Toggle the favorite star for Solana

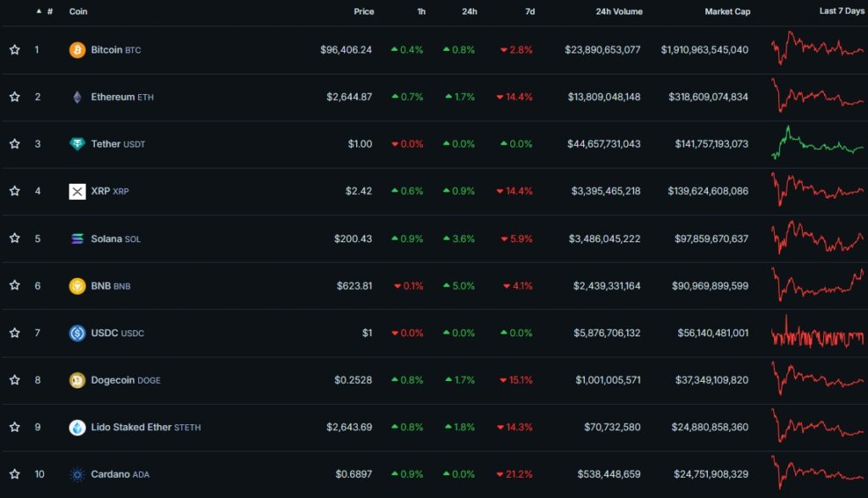pos(14,238)
